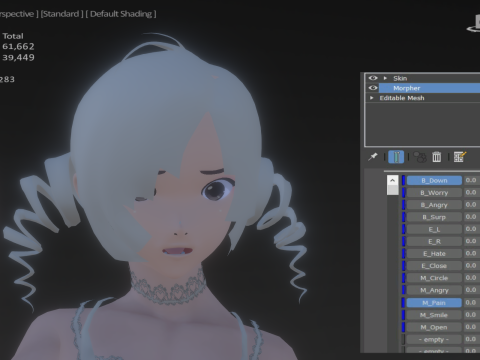Select the B_Surp morph channel

coord(434,217)
